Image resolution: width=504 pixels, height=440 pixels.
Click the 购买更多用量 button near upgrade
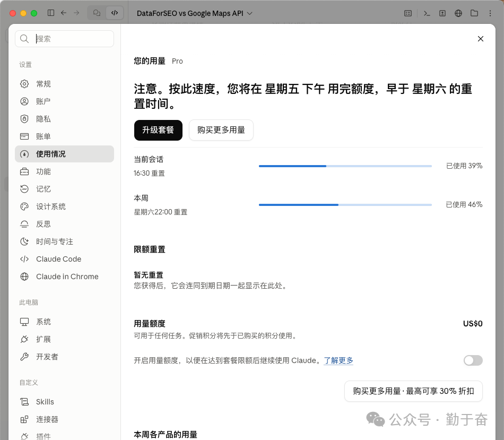coord(221,130)
